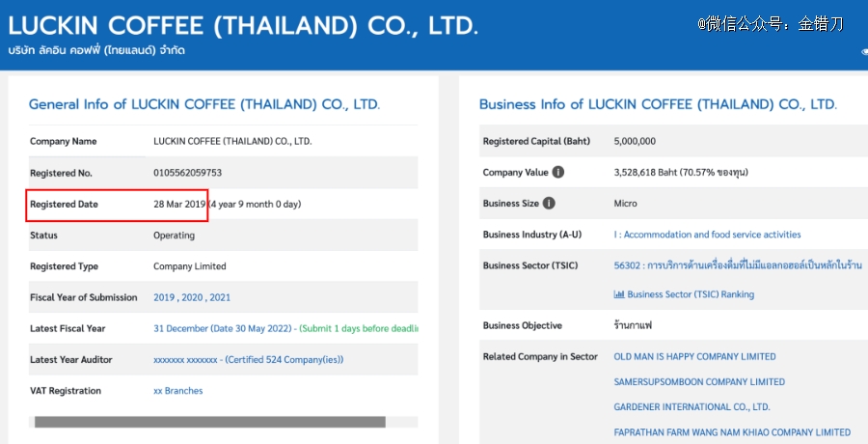Click the LUCKIN COFFEE (THAILAND) header title

243,26
